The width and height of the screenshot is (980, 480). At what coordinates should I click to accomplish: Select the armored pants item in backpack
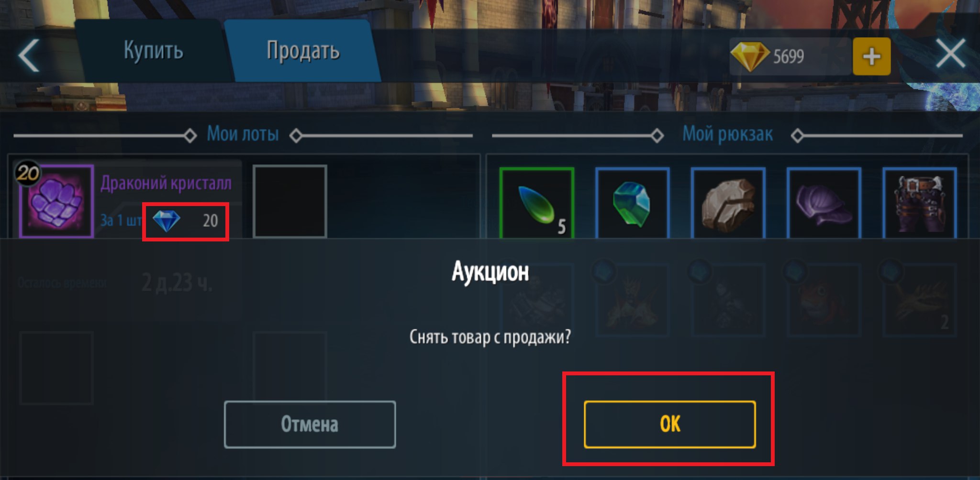[x=919, y=203]
